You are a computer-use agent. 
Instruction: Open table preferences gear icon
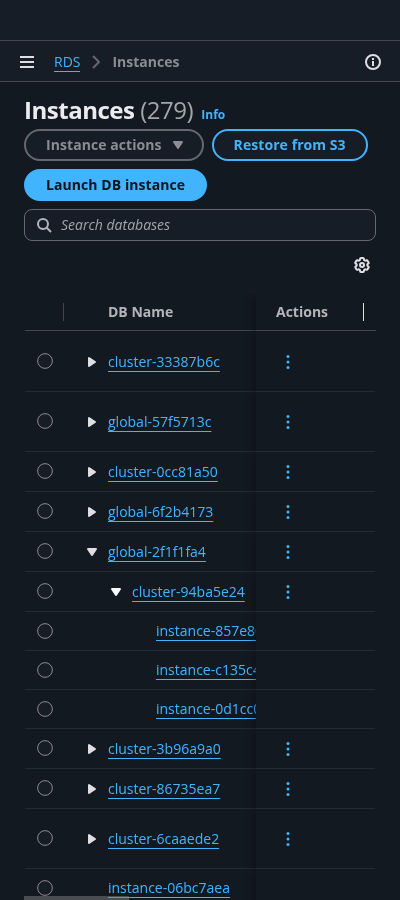(362, 265)
